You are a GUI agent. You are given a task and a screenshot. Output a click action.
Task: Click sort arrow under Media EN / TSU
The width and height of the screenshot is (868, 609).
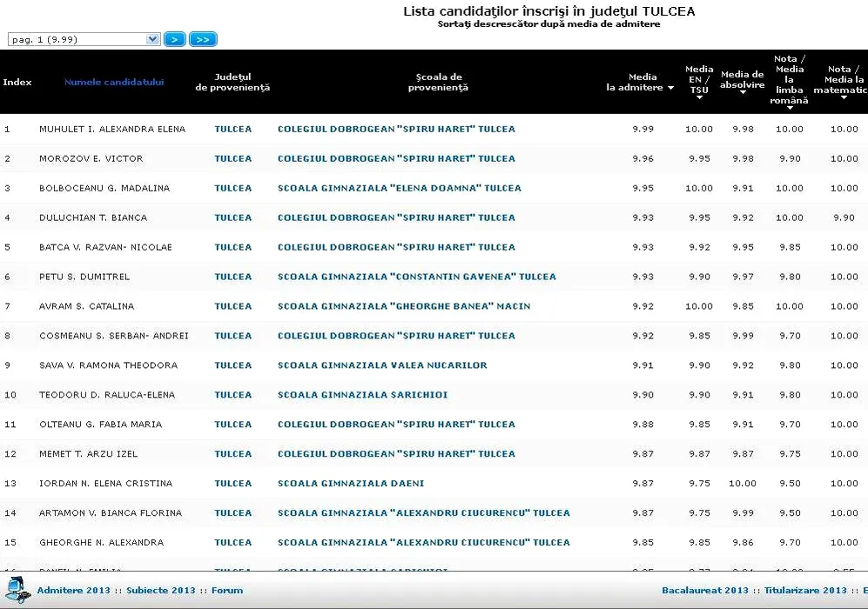[699, 98]
